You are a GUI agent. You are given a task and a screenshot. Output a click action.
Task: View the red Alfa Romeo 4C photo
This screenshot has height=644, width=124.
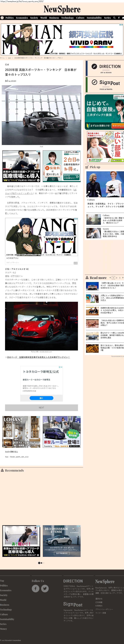41,326
